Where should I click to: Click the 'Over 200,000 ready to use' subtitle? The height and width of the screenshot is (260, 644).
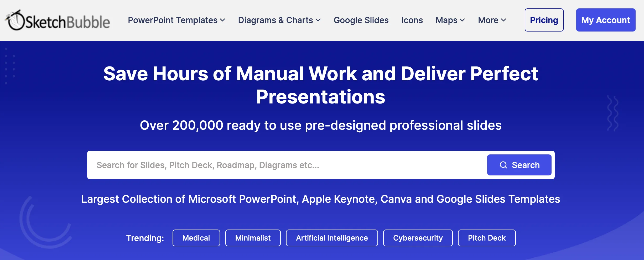click(321, 125)
